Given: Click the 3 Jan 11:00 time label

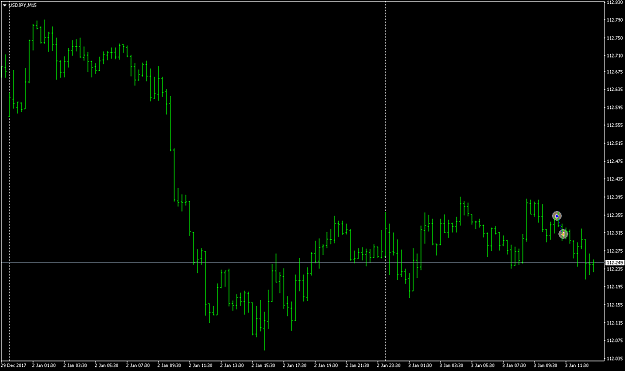Looking at the screenshot, I should (x=577, y=365).
